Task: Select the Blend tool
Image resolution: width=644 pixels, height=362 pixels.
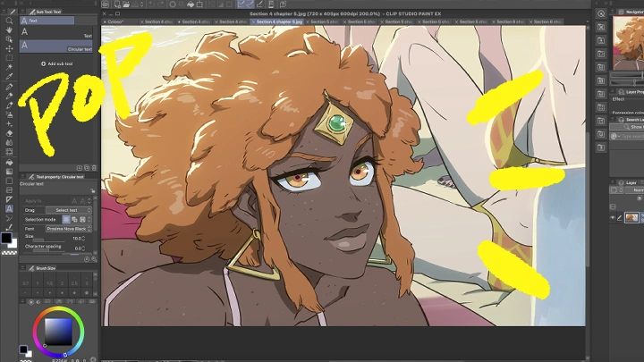Action: click(x=9, y=142)
